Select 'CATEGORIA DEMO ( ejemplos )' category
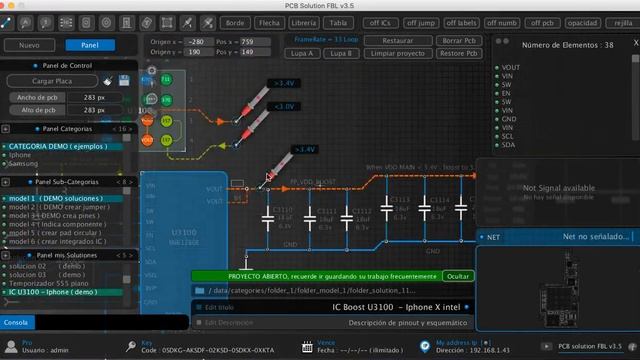 61,146
